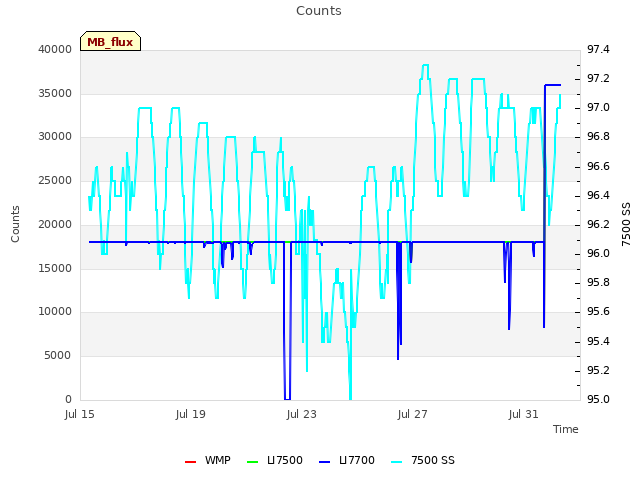This screenshot has height=480, width=640.
Task: Select the Jul 19 x-axis tick
Action: click(x=191, y=414)
